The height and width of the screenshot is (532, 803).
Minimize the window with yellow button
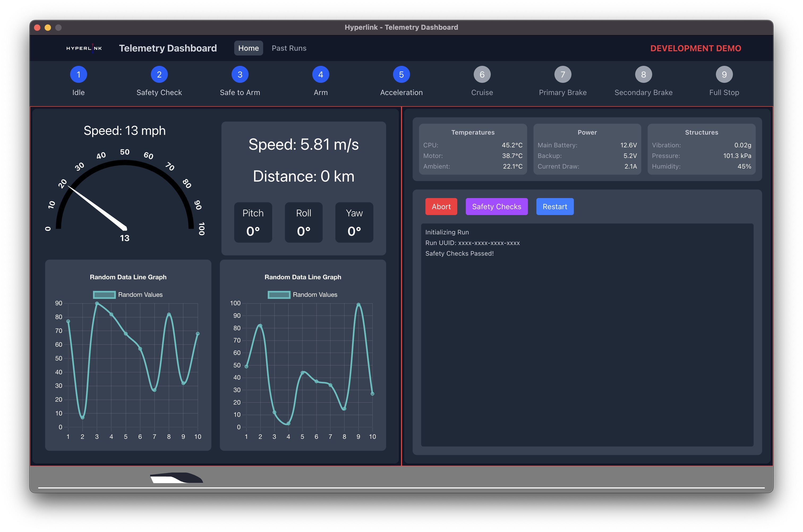coord(48,28)
